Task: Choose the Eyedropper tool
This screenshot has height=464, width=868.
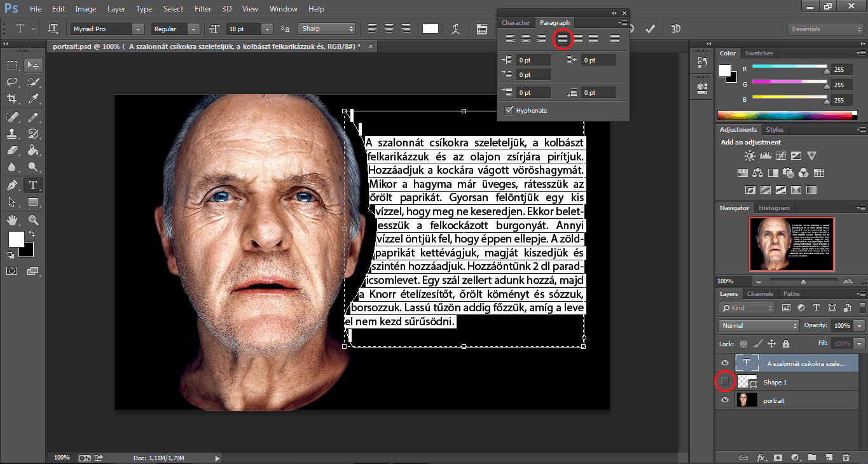Action: coord(33,99)
